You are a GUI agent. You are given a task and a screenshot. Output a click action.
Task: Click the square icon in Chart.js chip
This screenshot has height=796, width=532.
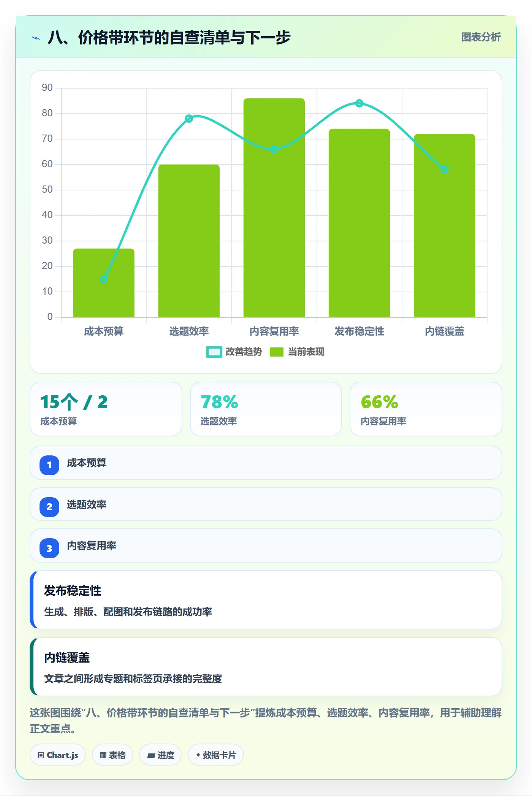(x=41, y=755)
